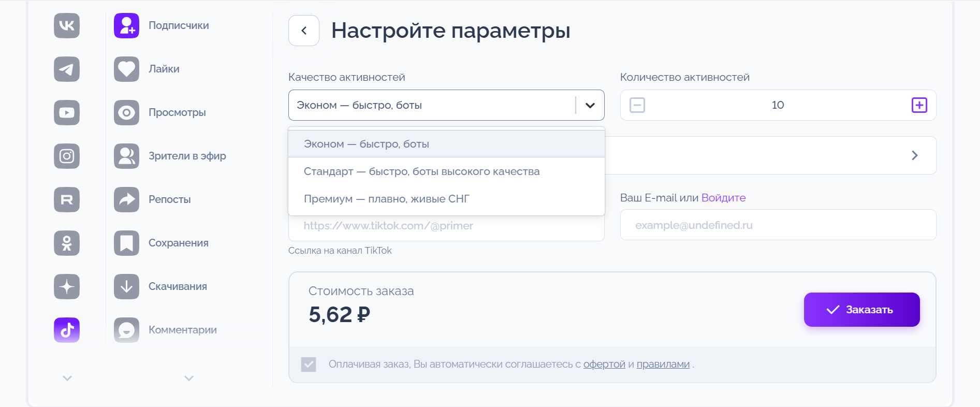Select the Telegram icon in sidebar
The height and width of the screenshot is (407, 980).
(67, 69)
